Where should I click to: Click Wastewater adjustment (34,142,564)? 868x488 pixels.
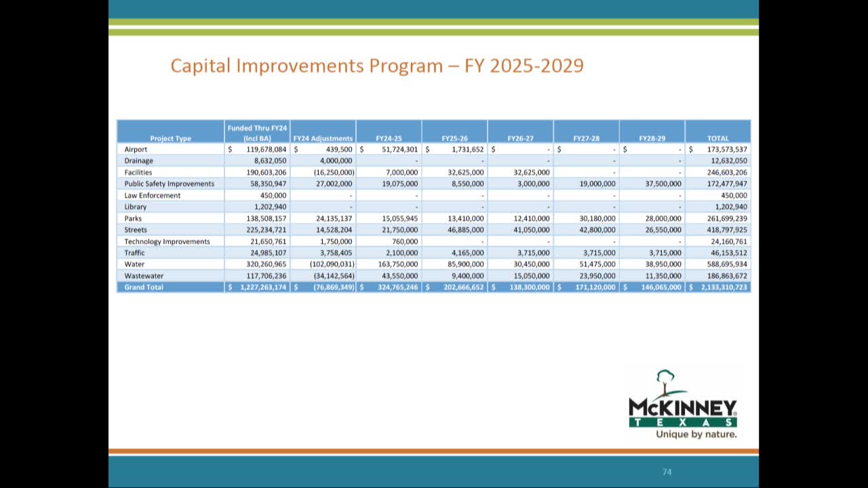click(x=334, y=276)
